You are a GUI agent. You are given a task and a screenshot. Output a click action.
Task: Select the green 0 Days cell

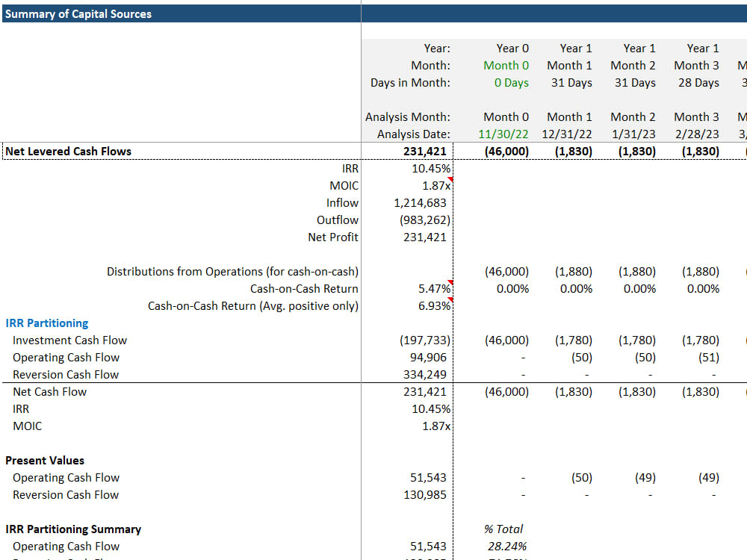tap(511, 82)
